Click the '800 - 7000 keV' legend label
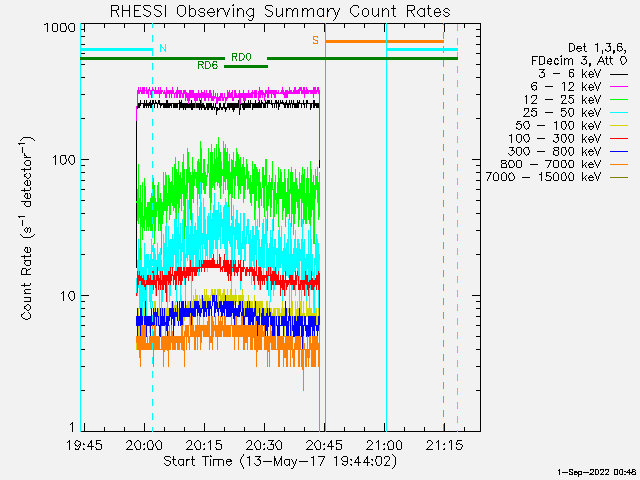The width and height of the screenshot is (640, 480). coord(551,164)
